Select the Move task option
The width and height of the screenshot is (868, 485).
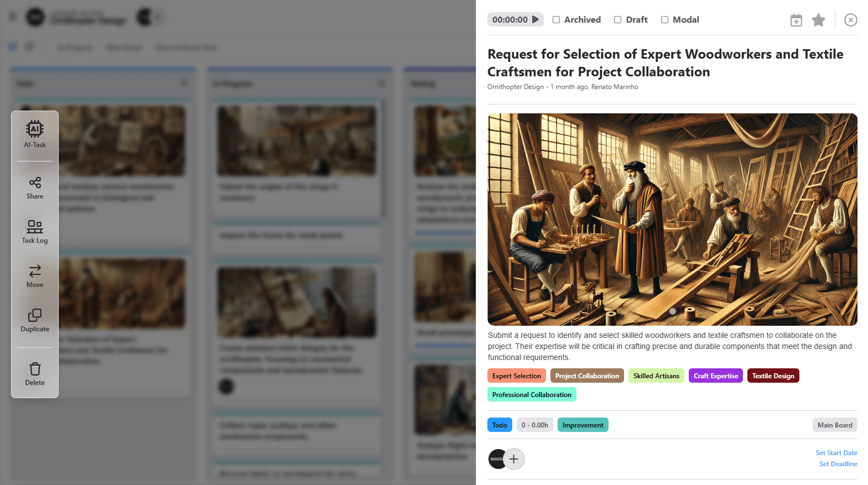(35, 277)
